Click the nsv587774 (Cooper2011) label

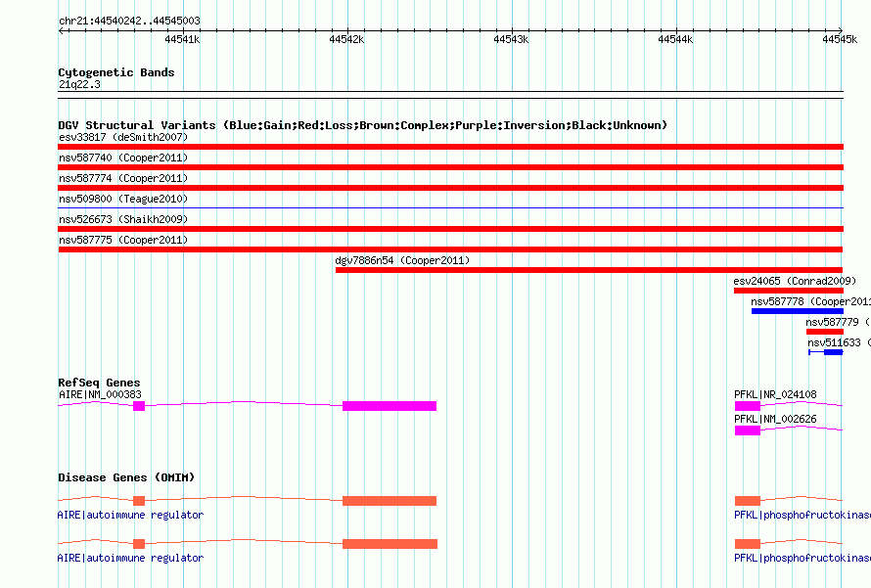click(x=123, y=178)
